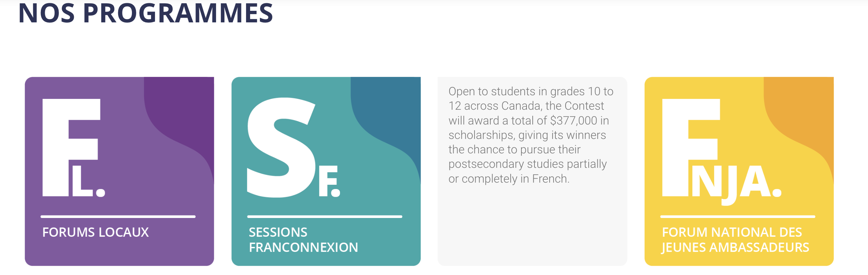This screenshot has height=275, width=868.
Task: Click white divider line in Sessions Franconnexion card
Action: pos(325,217)
